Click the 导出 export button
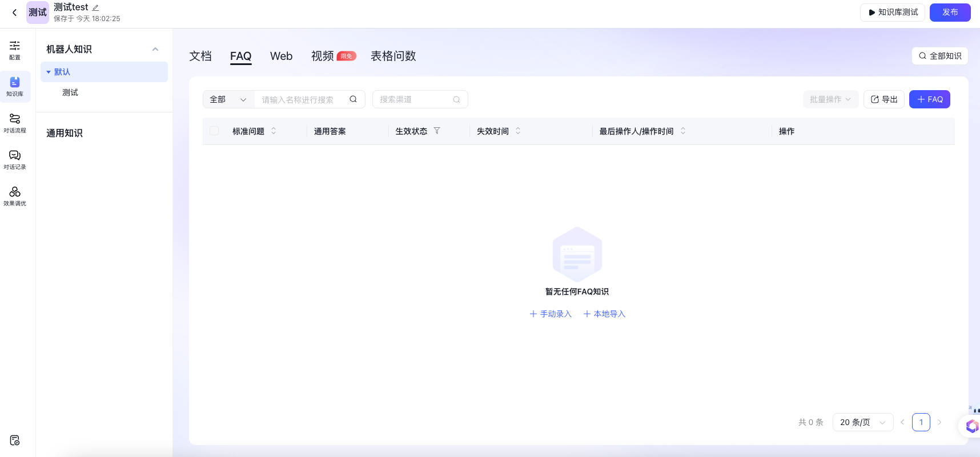The width and height of the screenshot is (980, 457). (x=884, y=99)
